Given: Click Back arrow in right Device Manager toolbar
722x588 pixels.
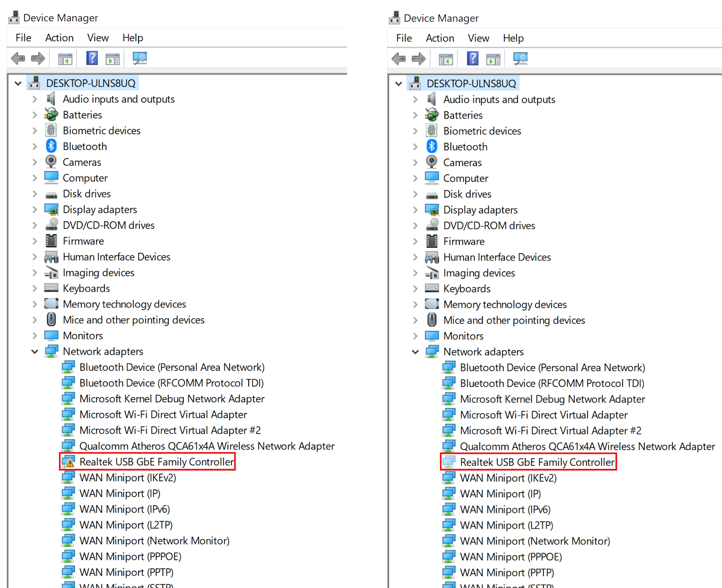Looking at the screenshot, I should 399,59.
